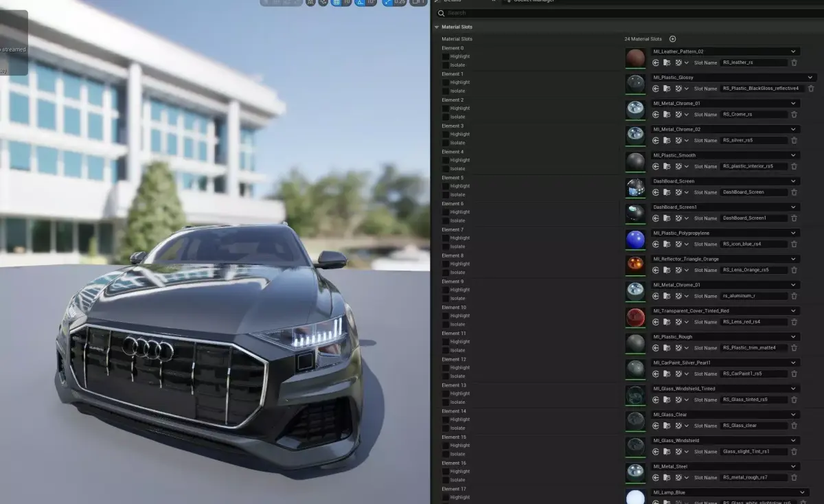824x504 pixels.
Task: Click the red leather material thumbnail
Action: click(x=636, y=58)
